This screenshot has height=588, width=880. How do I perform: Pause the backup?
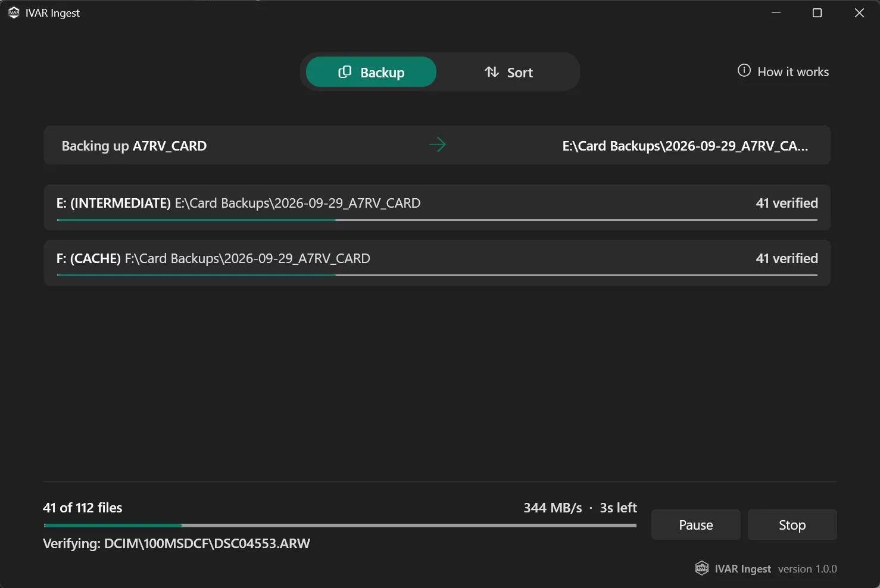click(x=695, y=525)
